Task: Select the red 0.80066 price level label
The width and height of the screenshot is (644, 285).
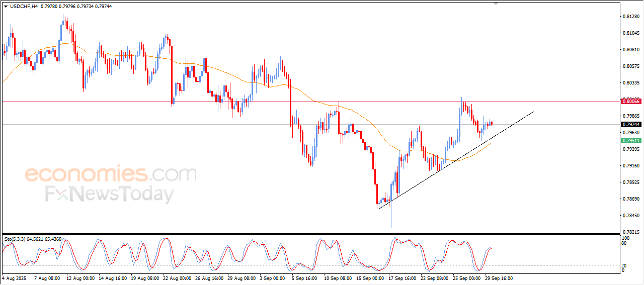Action: click(631, 102)
